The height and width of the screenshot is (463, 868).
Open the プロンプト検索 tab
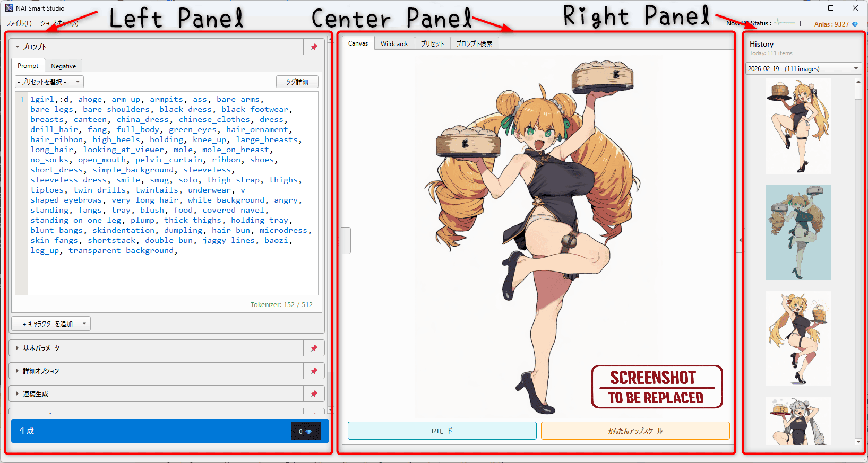(475, 44)
